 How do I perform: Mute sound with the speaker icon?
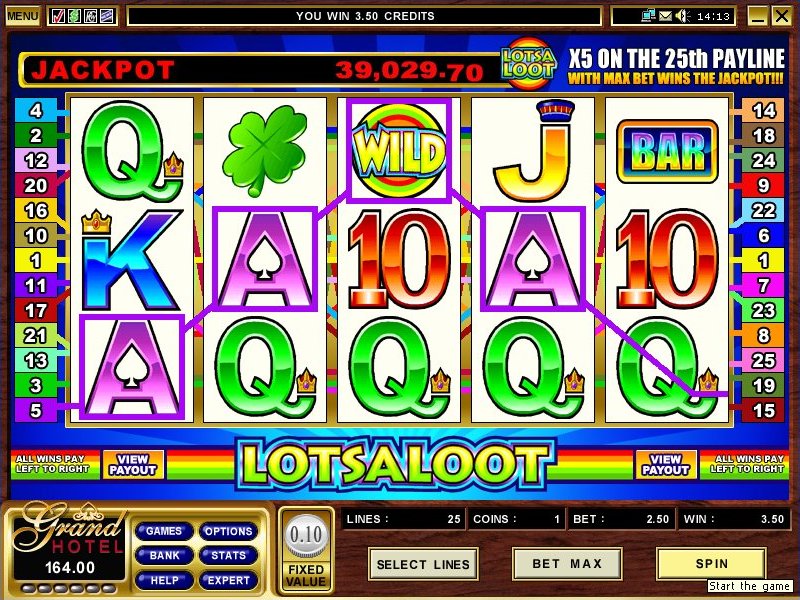(x=682, y=16)
